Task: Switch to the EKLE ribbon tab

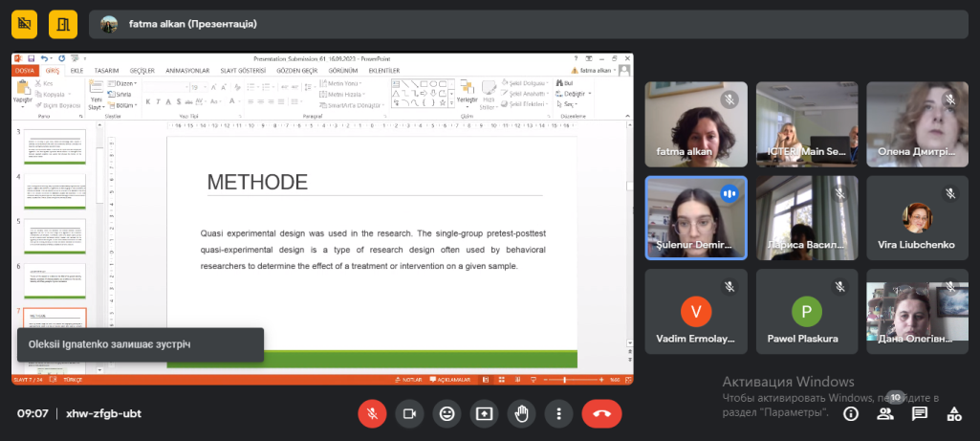Action: tap(76, 71)
